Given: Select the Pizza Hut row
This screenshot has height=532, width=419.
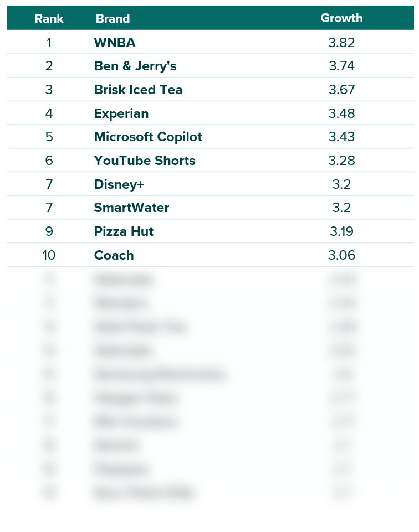Looking at the screenshot, I should click(211, 231).
